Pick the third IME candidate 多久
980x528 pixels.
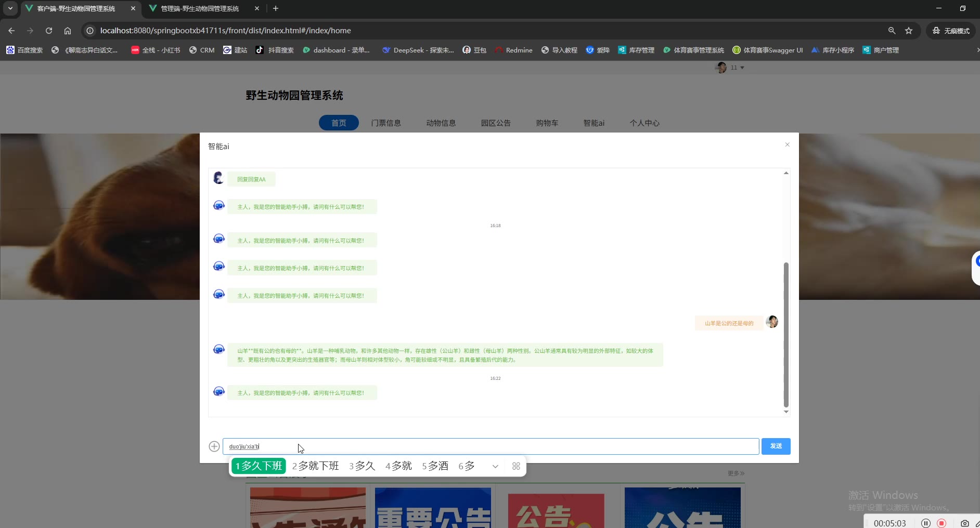[362, 466]
